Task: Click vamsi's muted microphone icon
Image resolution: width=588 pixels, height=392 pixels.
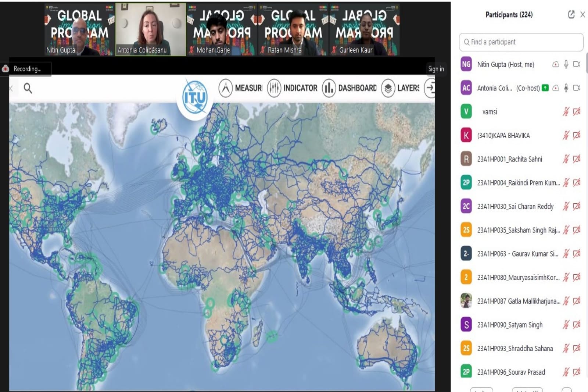Action: tap(566, 111)
